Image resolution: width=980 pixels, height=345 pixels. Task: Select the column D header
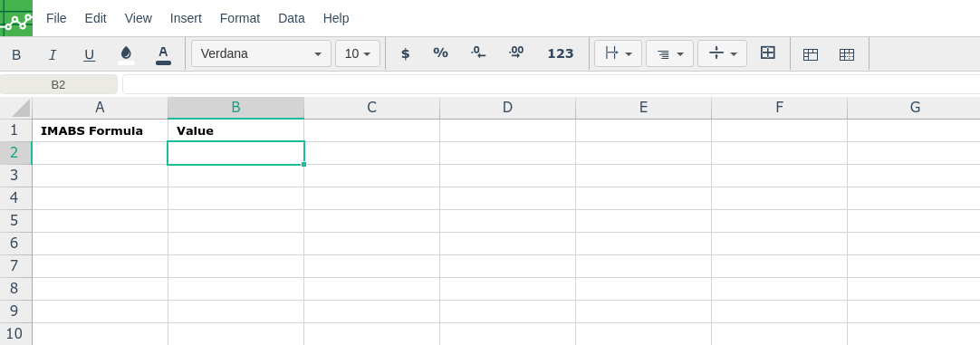point(507,108)
